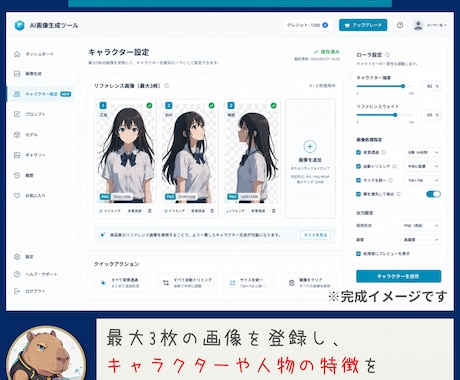Click トリミング under first reference image
This screenshot has width=460, height=380.
(x=110, y=211)
